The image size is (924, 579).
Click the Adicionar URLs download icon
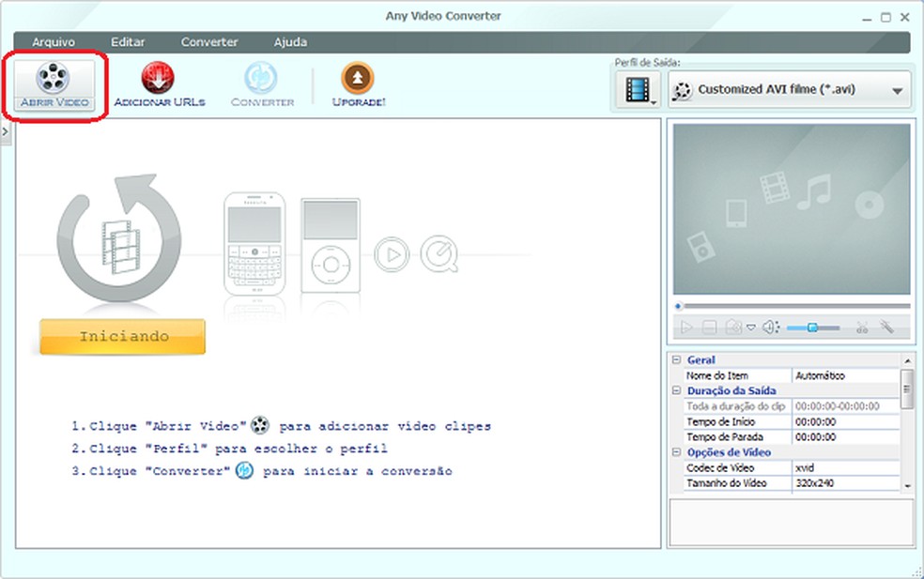click(x=158, y=78)
